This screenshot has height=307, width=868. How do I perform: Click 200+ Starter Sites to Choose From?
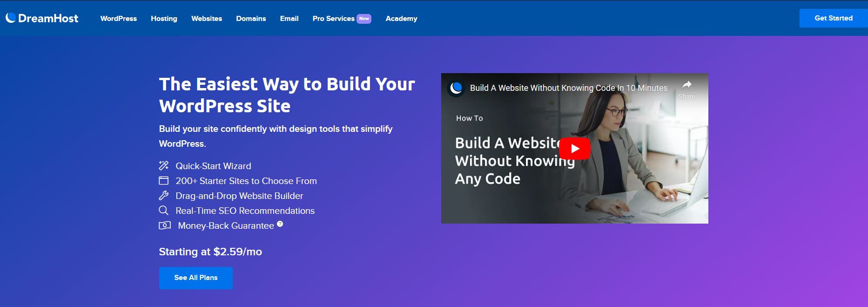click(x=246, y=181)
